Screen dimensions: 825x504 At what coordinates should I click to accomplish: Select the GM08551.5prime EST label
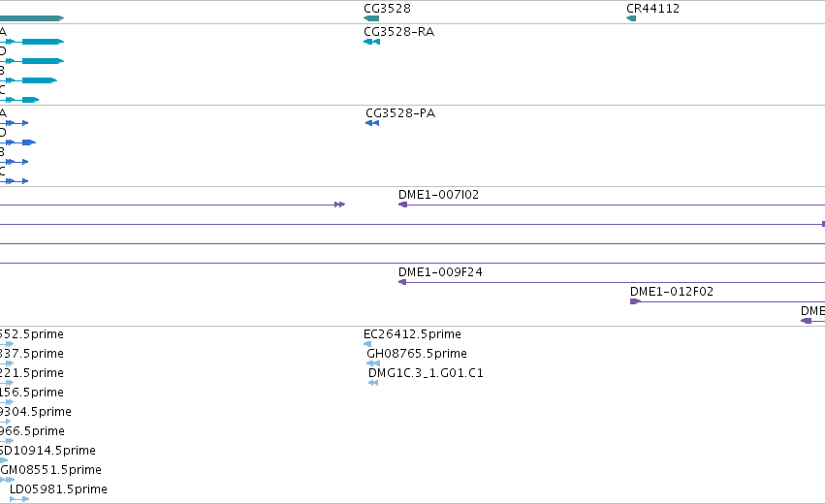(x=50, y=470)
